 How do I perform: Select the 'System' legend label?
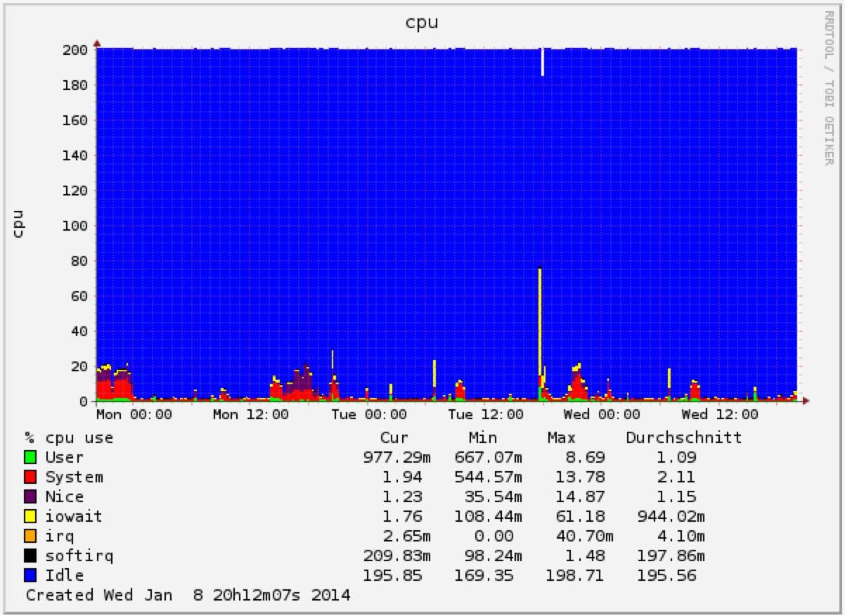[75, 477]
